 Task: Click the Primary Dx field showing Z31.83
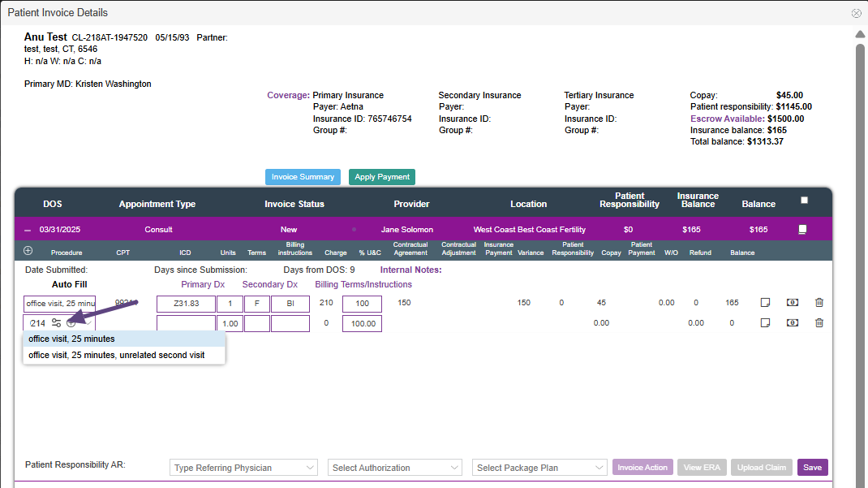tap(186, 304)
